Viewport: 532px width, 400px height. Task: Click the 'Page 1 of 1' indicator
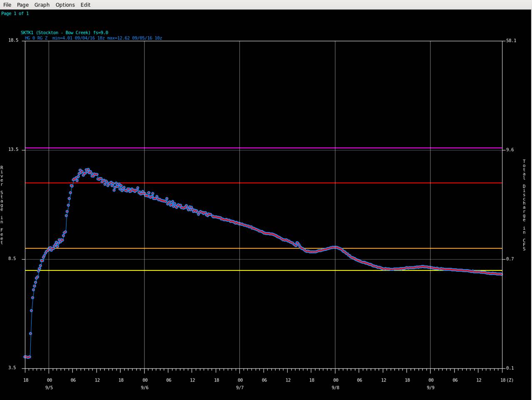tap(15, 13)
